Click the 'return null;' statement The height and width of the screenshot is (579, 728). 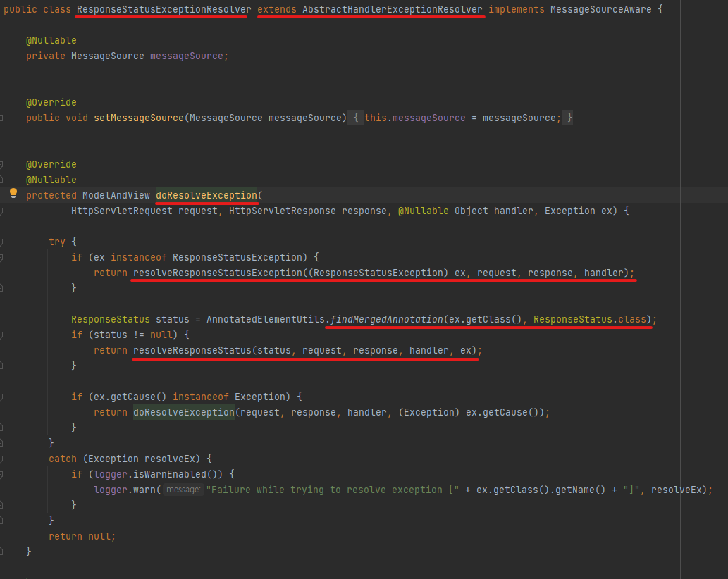click(x=82, y=536)
